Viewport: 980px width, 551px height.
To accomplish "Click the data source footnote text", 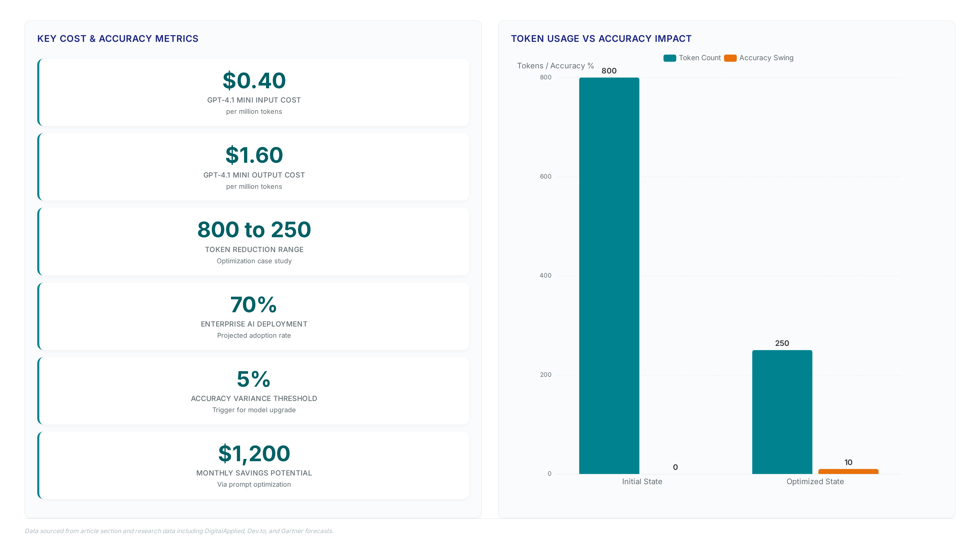I will [179, 531].
